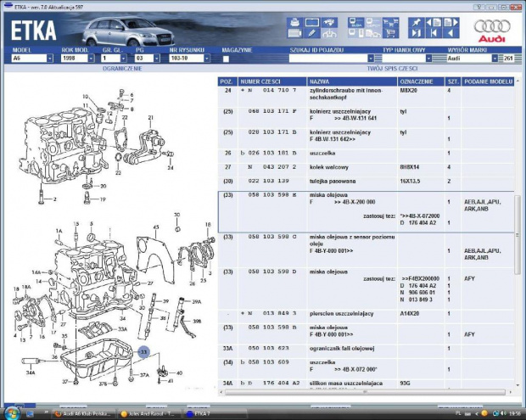This screenshot has height=420, width=526.
Task: Click the pushpin icon
Action: pyautogui.click(x=416, y=22)
